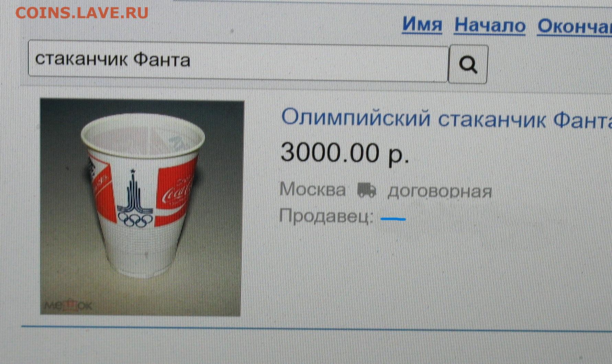Click the Москва location label
Viewport: 612px width, 364px height.
(x=312, y=190)
